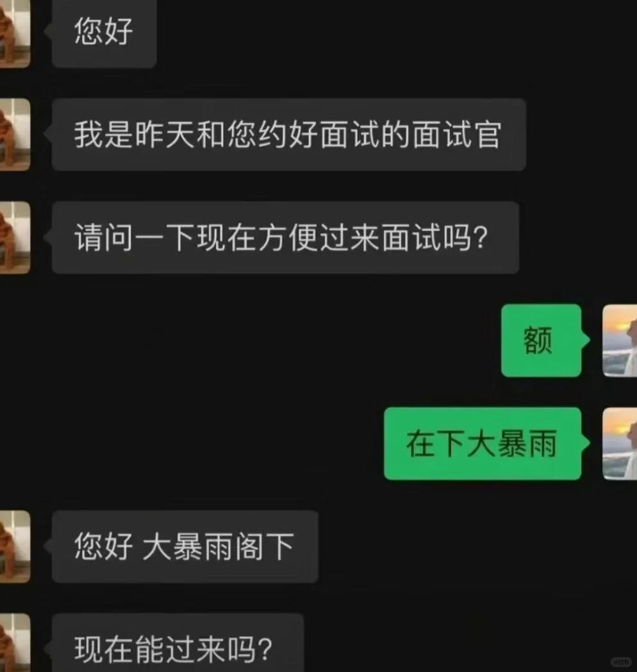Click the word 面试官 in the second message
The width and height of the screenshot is (637, 672).
click(x=457, y=135)
